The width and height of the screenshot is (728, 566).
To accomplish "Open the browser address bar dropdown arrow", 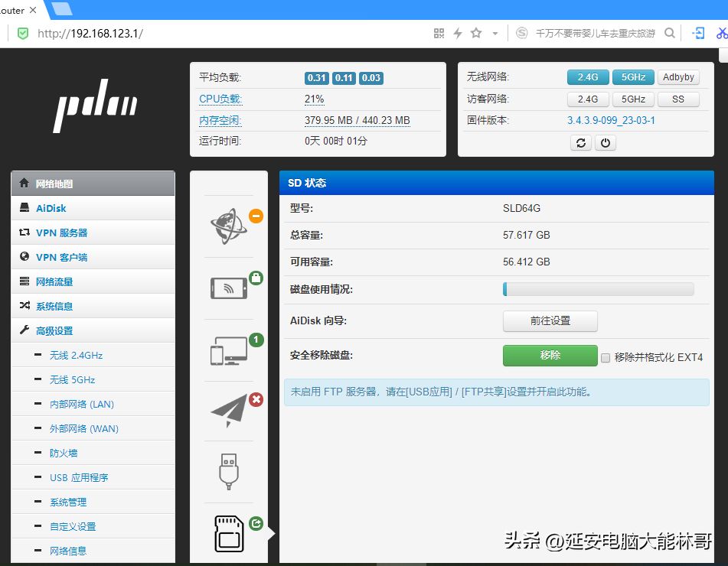I will [495, 34].
